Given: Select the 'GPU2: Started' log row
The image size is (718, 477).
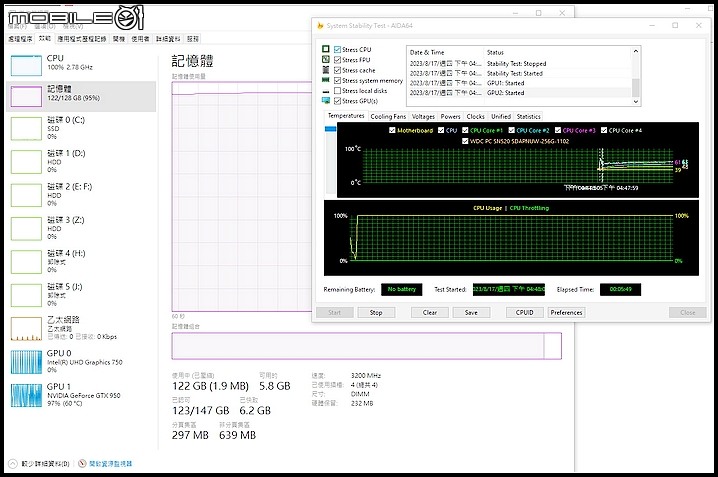Looking at the screenshot, I should 519,92.
